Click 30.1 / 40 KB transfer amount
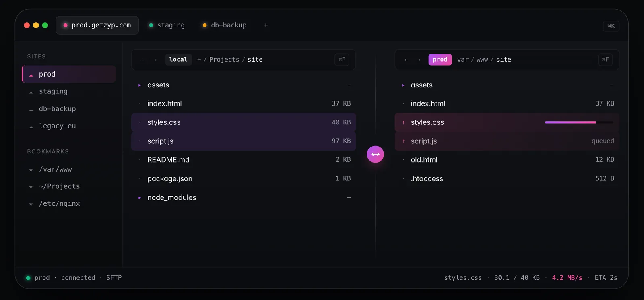644x300 pixels. tap(517, 278)
